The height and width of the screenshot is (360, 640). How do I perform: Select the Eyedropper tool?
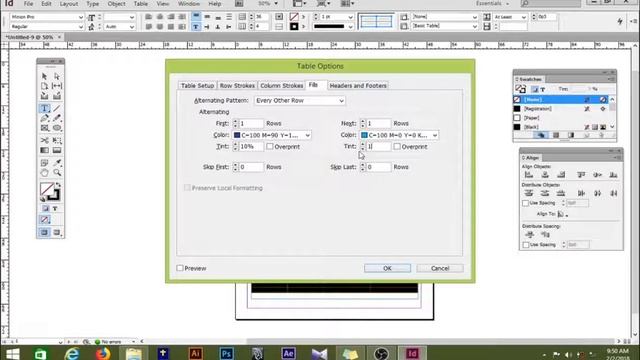pyautogui.click(x=57, y=163)
